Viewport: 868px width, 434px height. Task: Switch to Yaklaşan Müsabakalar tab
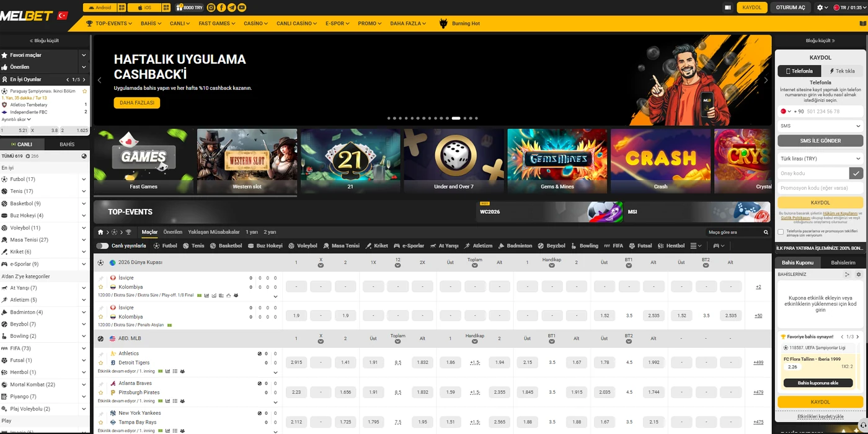(x=214, y=232)
